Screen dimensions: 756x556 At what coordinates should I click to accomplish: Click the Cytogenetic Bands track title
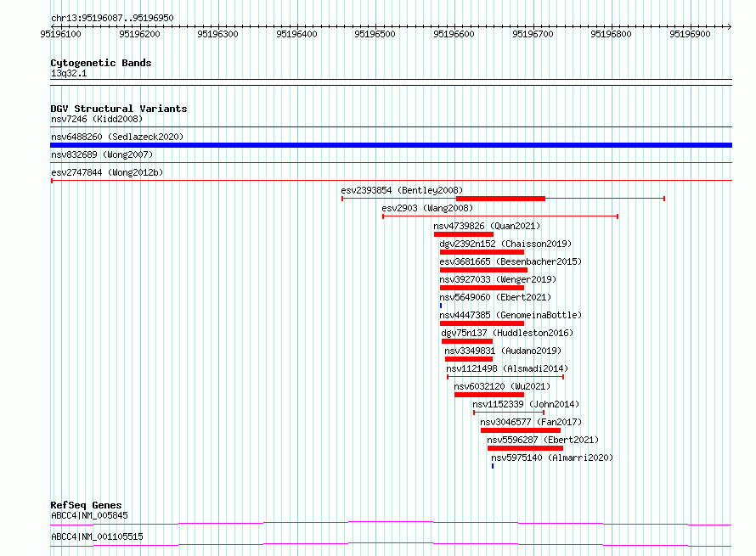[101, 63]
